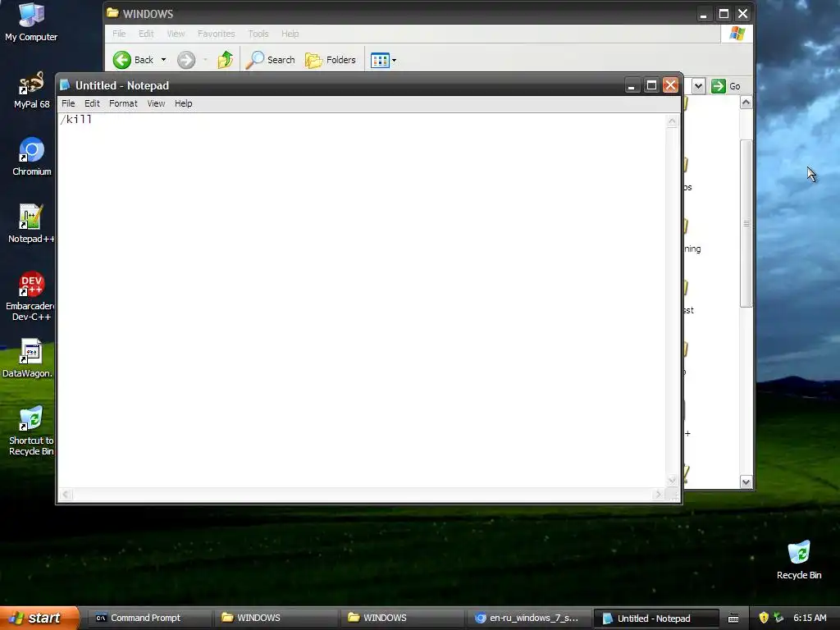Click Notepad horizontal scroll left arrow
840x630 pixels.
pos(66,495)
